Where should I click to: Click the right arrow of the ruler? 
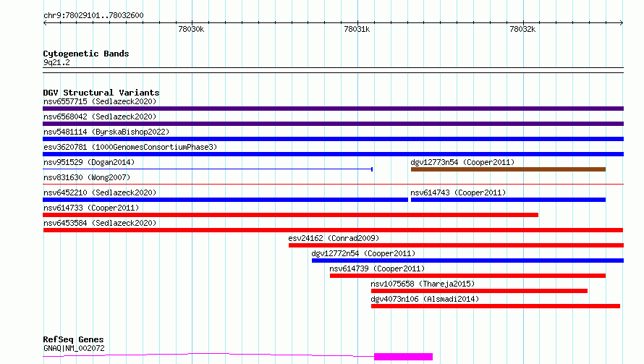[622, 23]
